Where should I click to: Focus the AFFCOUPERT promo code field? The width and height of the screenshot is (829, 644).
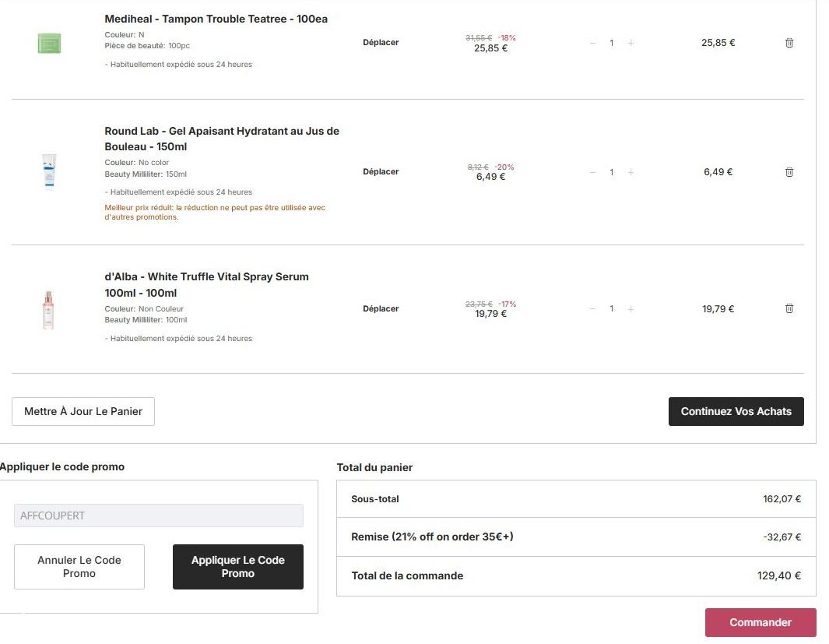(158, 516)
